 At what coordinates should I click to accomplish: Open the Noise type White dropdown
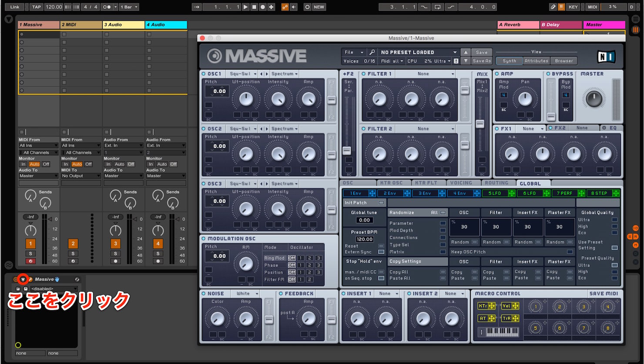pos(245,294)
